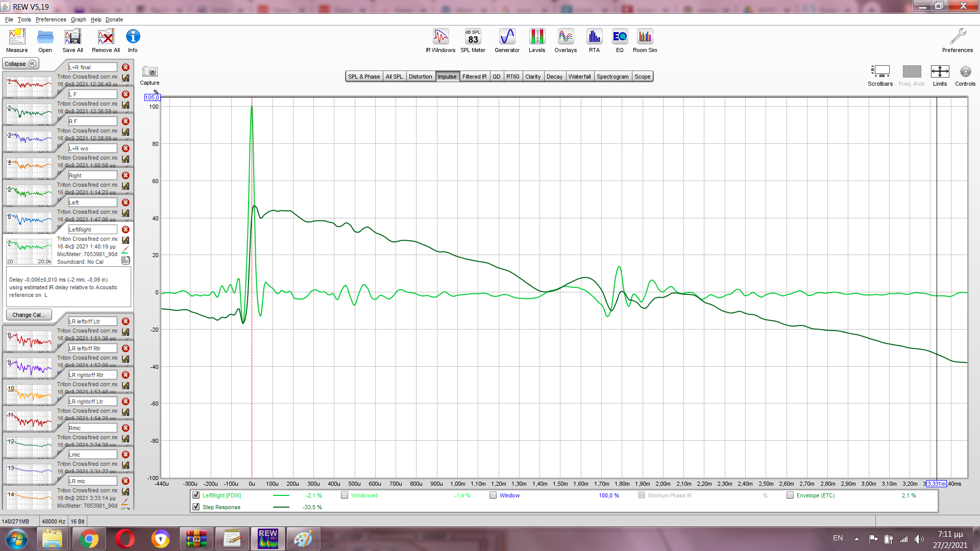The height and width of the screenshot is (551, 980).
Task: Click the LeftRight [FDW] trace color line
Action: tap(281, 495)
